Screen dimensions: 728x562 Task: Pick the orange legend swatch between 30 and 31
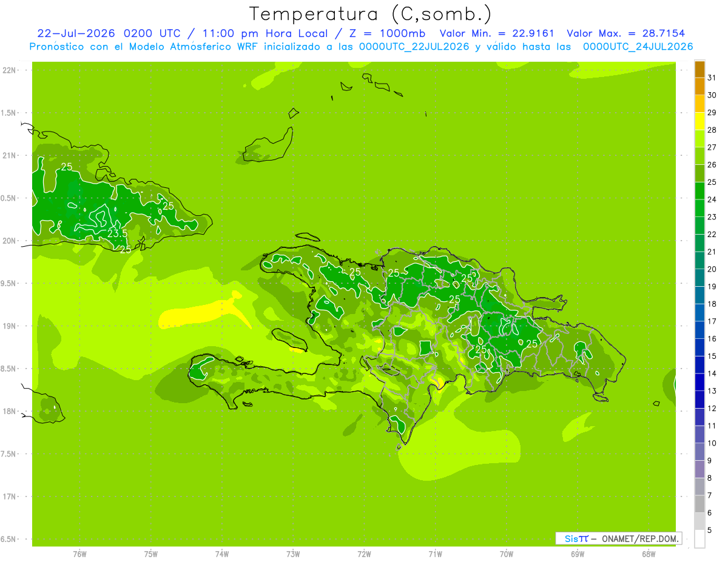point(699,87)
